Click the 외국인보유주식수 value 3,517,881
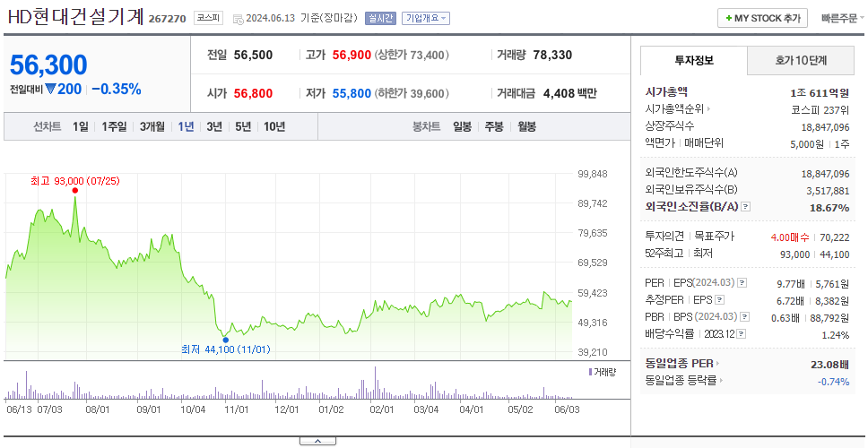This screenshot has width=868, height=448. 828,190
